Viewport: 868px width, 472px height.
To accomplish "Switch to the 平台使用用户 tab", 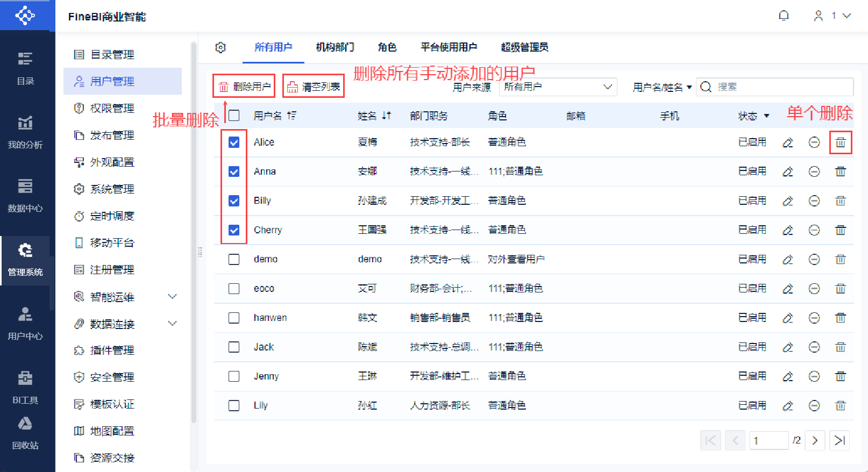I will click(x=449, y=47).
